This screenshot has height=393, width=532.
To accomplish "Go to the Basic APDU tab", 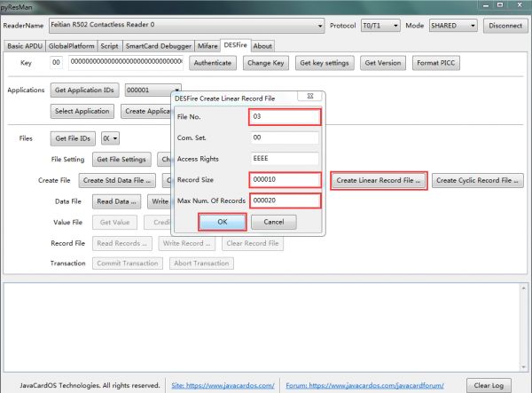I will coord(25,46).
